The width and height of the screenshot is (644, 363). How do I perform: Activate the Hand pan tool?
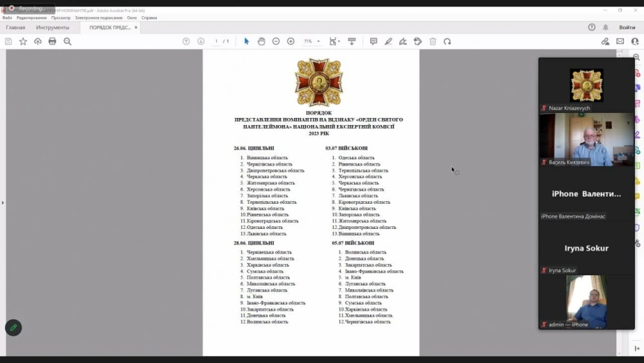pyautogui.click(x=261, y=41)
